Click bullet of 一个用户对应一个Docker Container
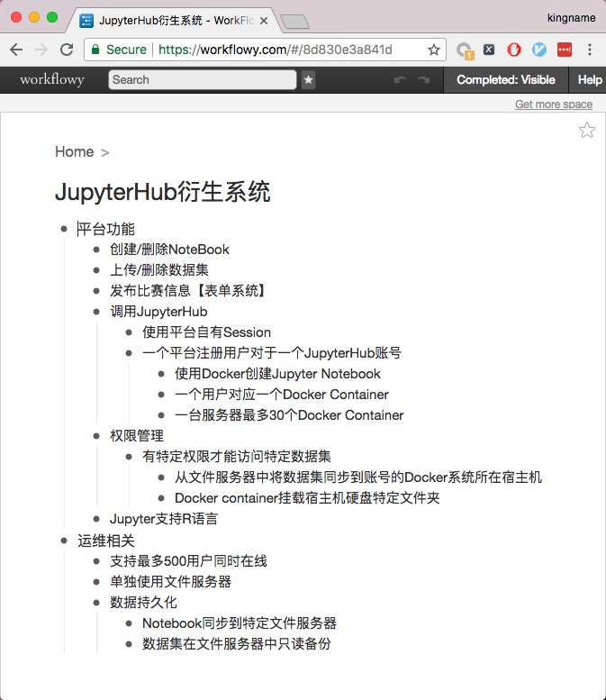Viewport: 606px width, 700px height. (161, 395)
